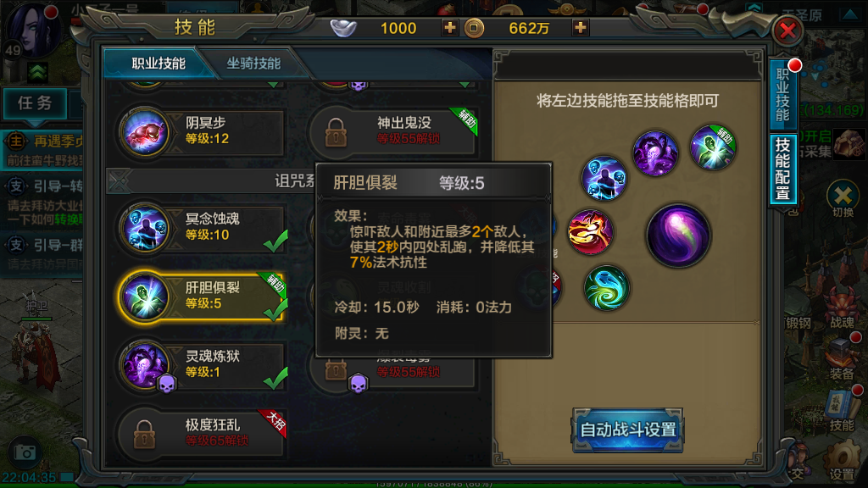Select the teal swirl skill slot

(x=606, y=288)
